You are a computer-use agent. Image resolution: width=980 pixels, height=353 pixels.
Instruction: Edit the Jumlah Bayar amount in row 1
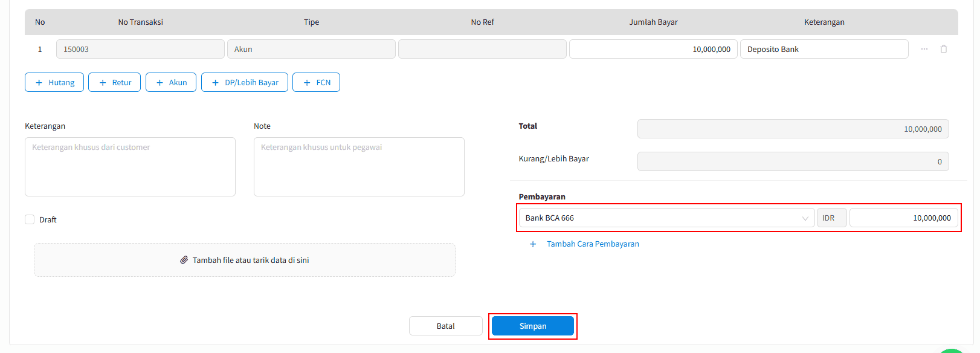653,49
